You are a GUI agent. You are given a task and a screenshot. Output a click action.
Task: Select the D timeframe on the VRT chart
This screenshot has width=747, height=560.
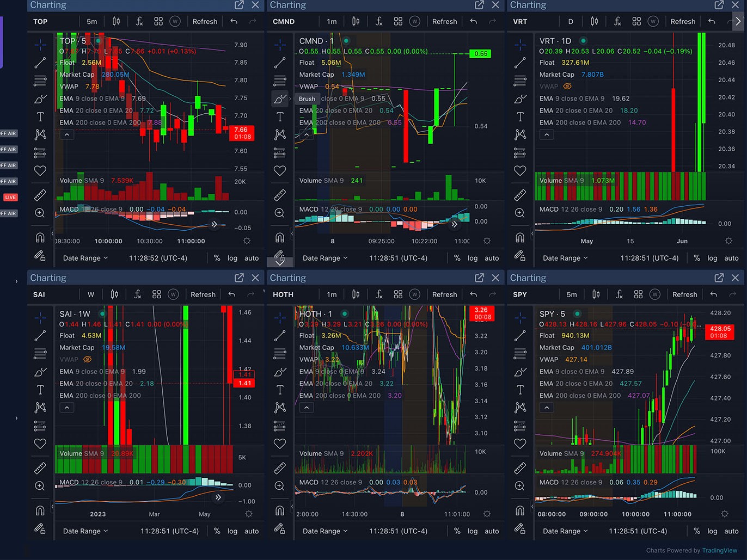(x=571, y=21)
